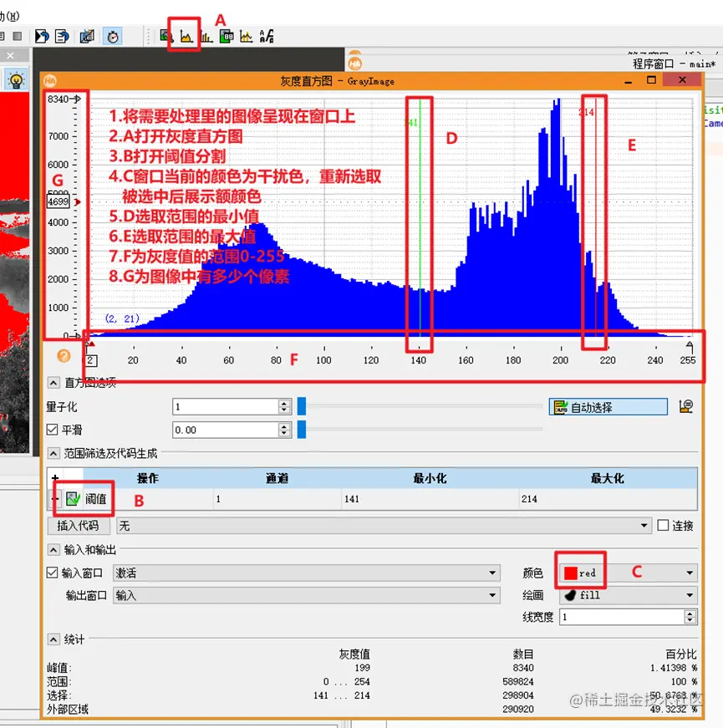Click the 最大化 column header
This screenshot has height=728, width=723.
(x=607, y=478)
